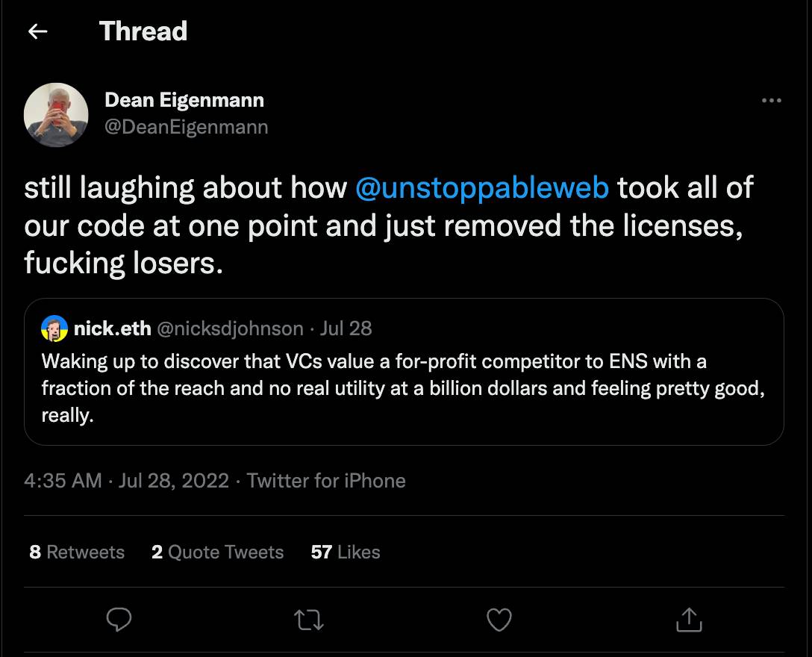Screen dimensions: 812x657
Task: Click @DeanEigenmann handle to open profile
Action: 188,127
